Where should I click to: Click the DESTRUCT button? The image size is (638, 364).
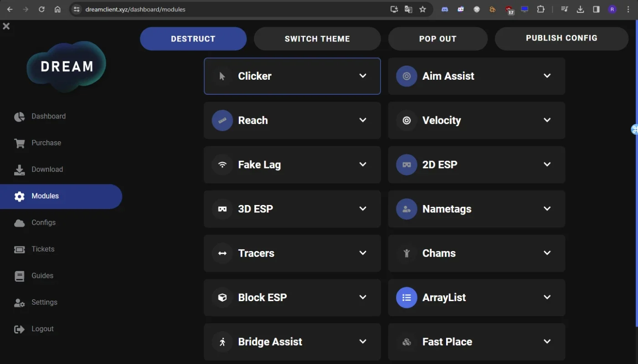[x=193, y=39]
